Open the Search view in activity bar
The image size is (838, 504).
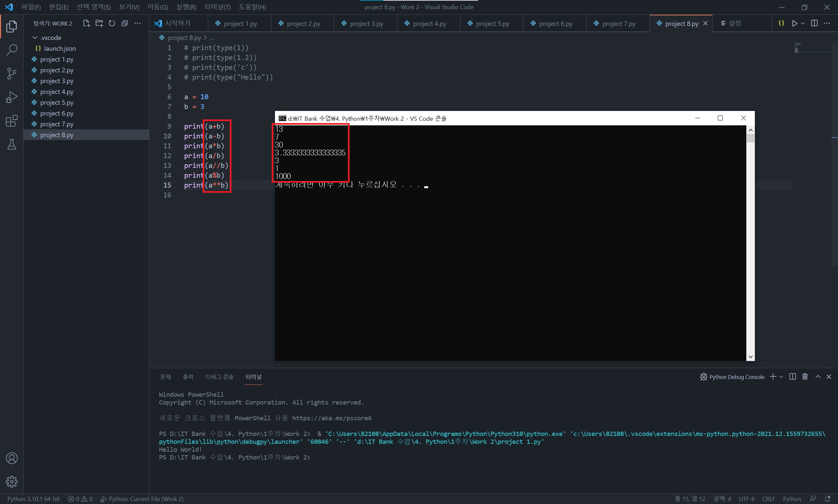[11, 50]
